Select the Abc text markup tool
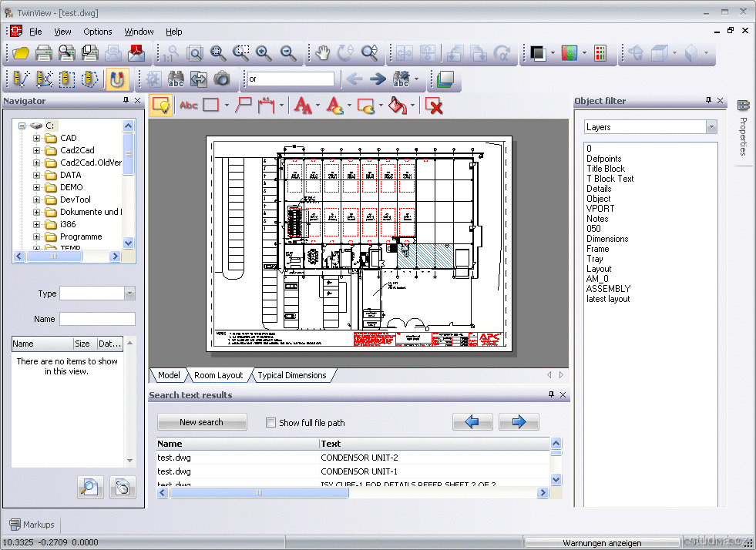 [188, 106]
